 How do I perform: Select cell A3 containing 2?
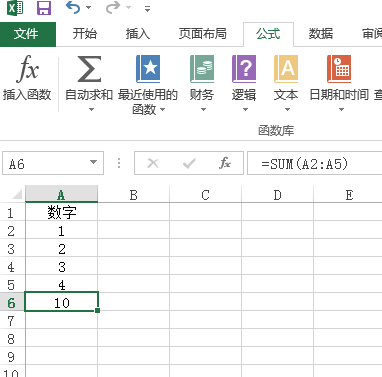point(61,248)
